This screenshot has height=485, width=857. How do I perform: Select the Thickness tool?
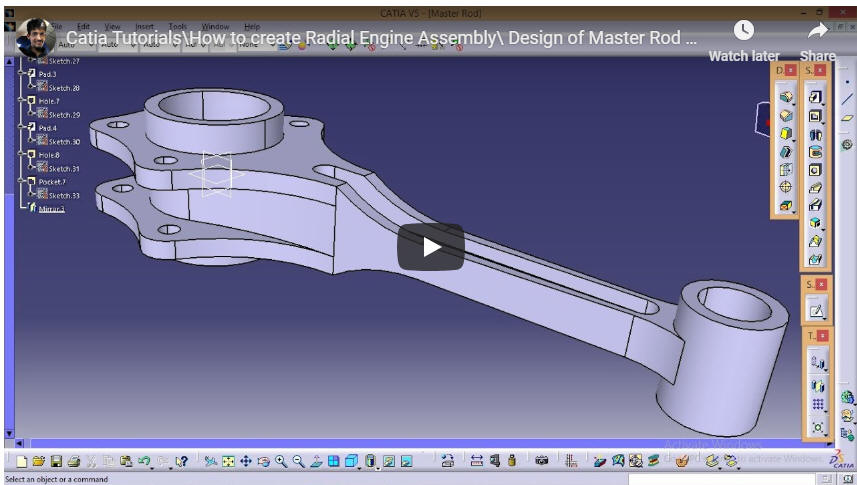[786, 170]
